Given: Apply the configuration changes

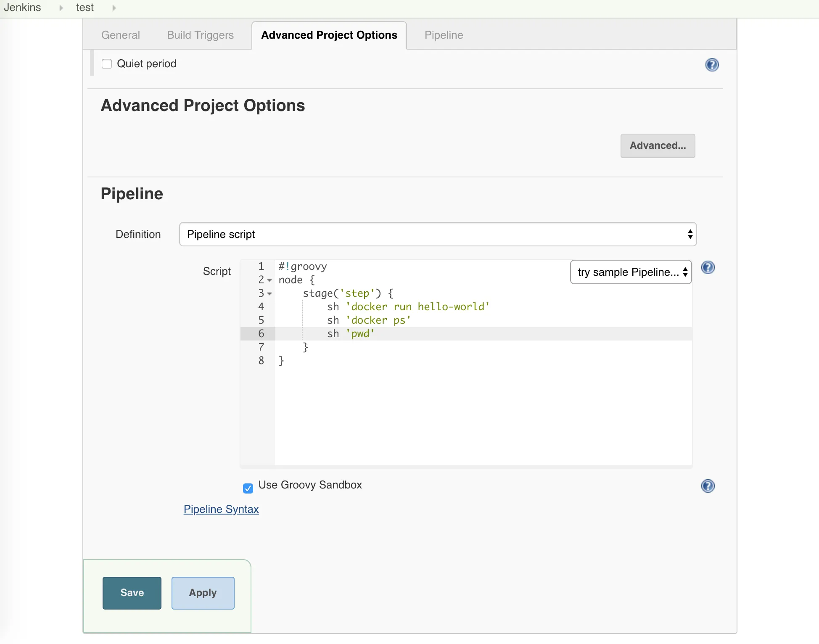Looking at the screenshot, I should [203, 593].
